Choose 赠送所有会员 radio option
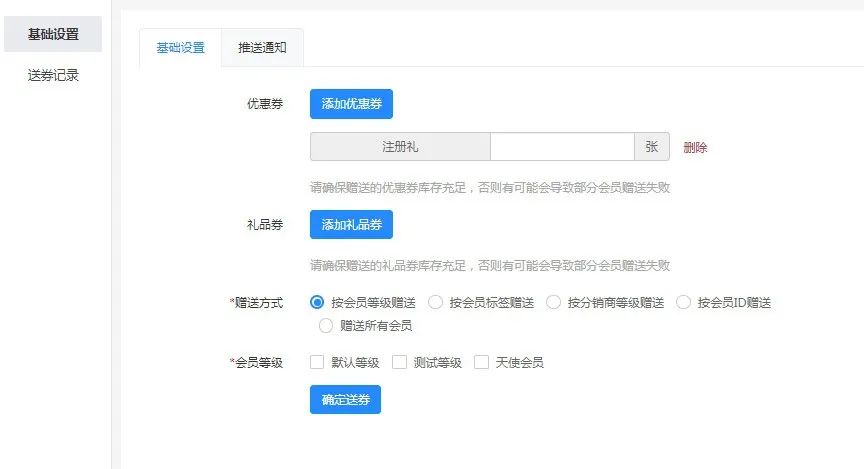 click(x=325, y=325)
